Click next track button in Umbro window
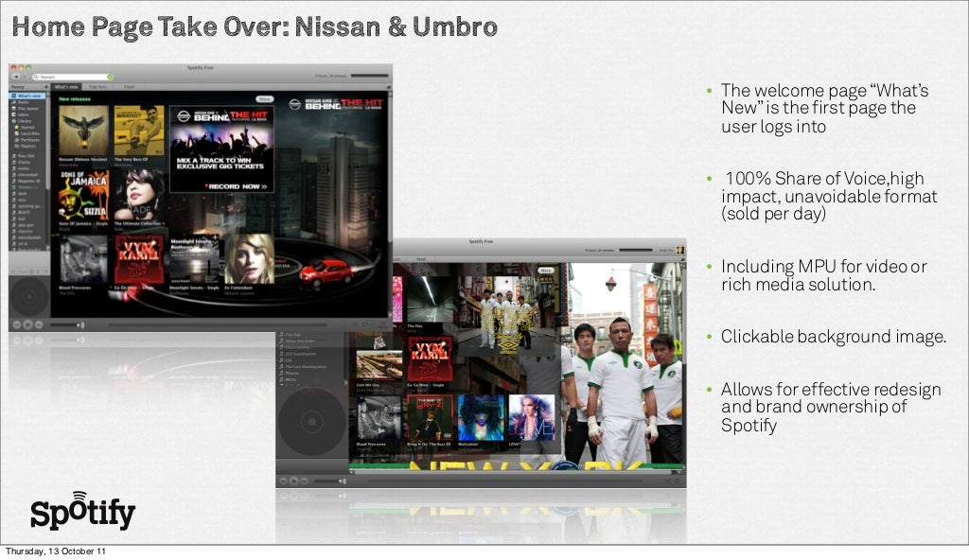969x560 pixels. 305,481
